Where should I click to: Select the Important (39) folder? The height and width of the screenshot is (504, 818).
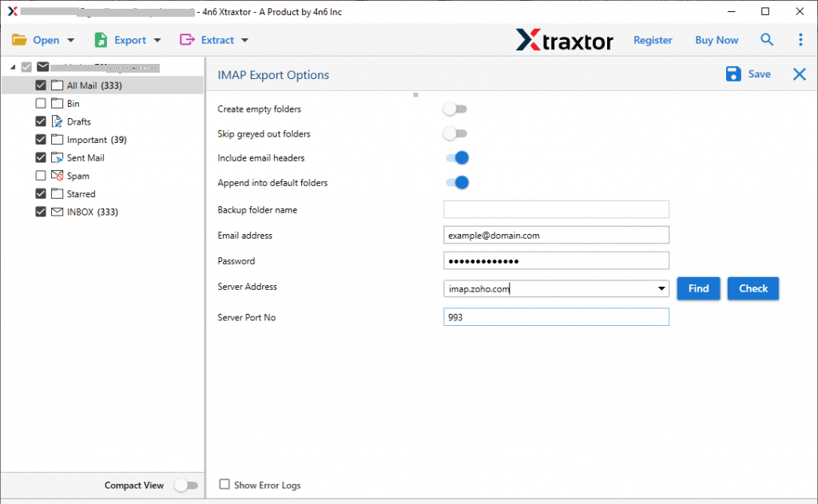(97, 139)
